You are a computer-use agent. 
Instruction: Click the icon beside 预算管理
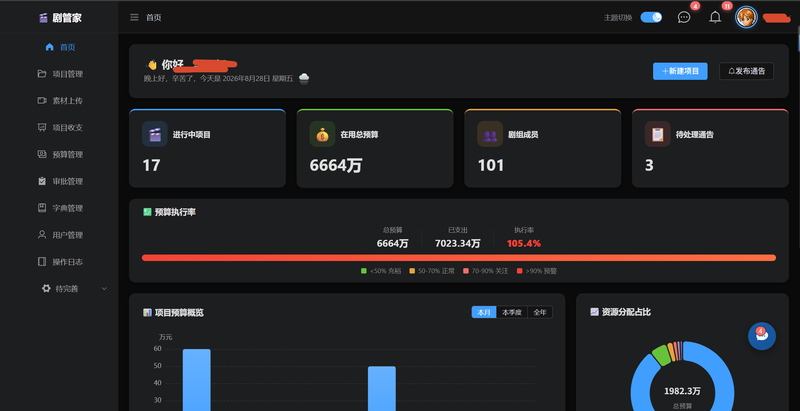tap(42, 154)
